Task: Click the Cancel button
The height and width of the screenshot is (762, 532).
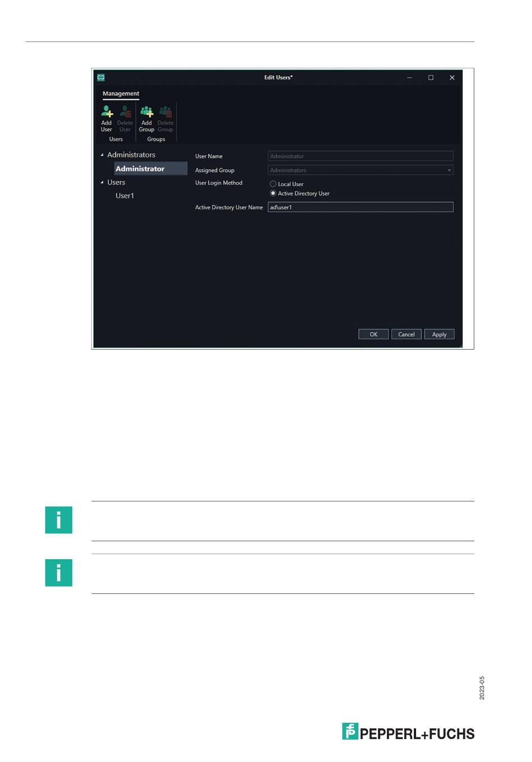Action: pos(407,334)
